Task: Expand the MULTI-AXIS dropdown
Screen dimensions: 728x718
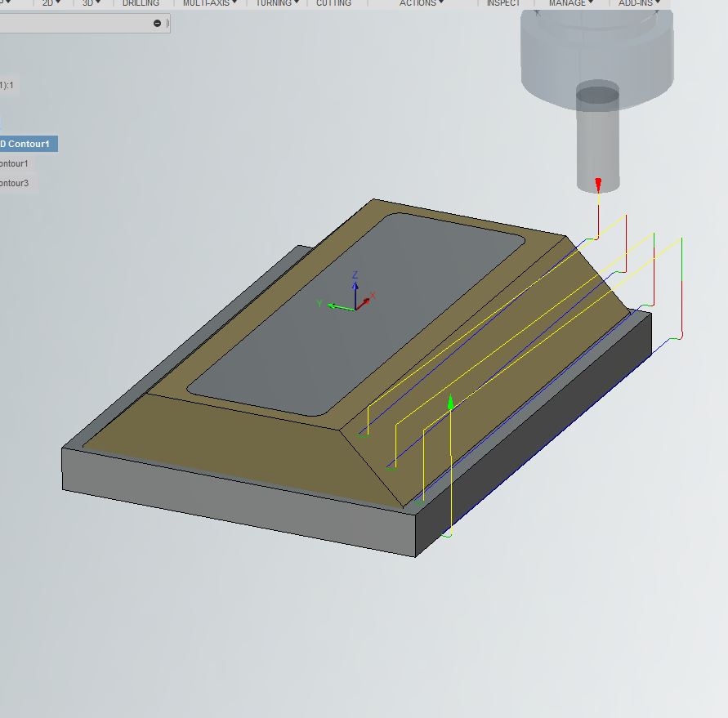Action: (x=208, y=3)
